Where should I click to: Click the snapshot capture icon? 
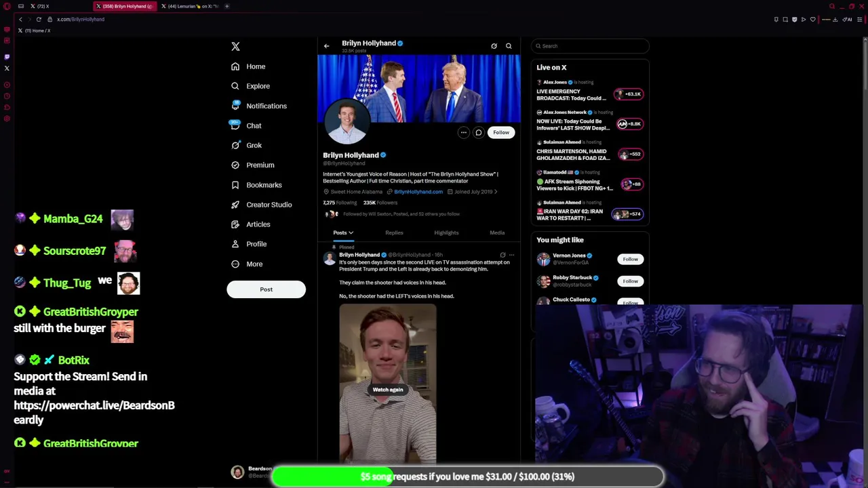click(785, 19)
